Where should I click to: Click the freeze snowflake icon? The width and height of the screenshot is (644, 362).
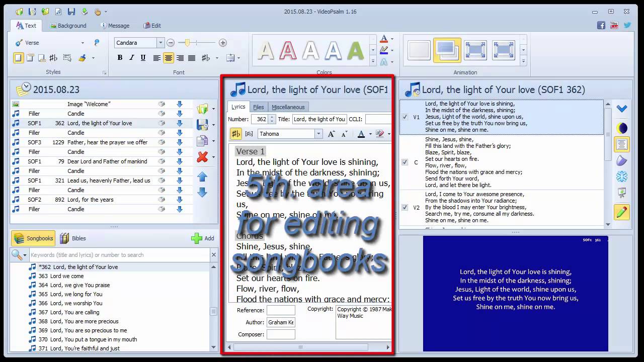(622, 176)
